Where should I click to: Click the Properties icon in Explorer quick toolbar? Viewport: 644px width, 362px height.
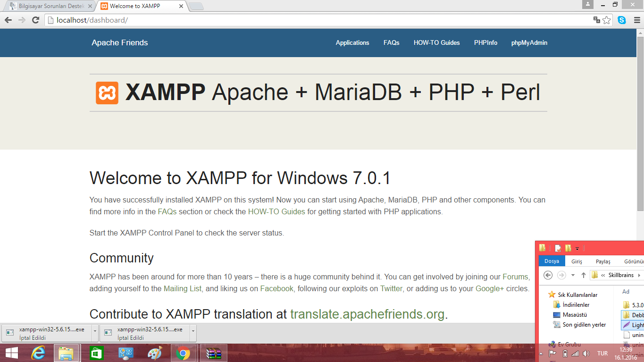[558, 248]
